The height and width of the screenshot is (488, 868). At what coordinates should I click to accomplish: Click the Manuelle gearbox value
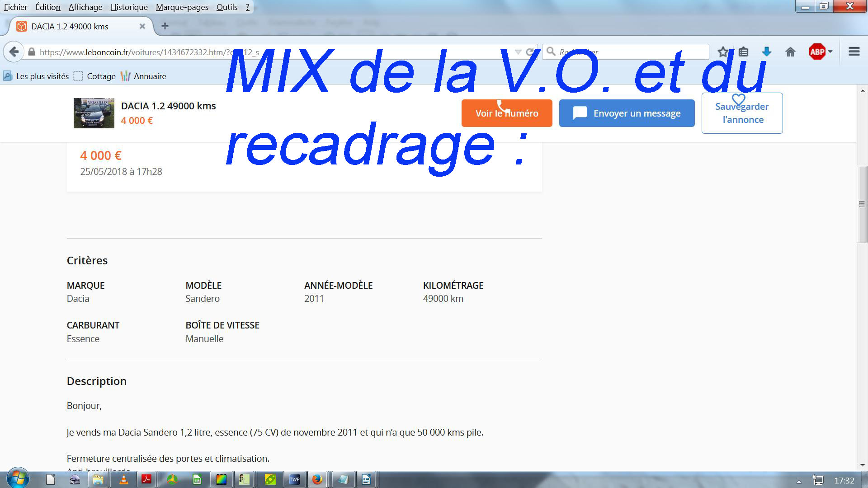tap(204, 339)
